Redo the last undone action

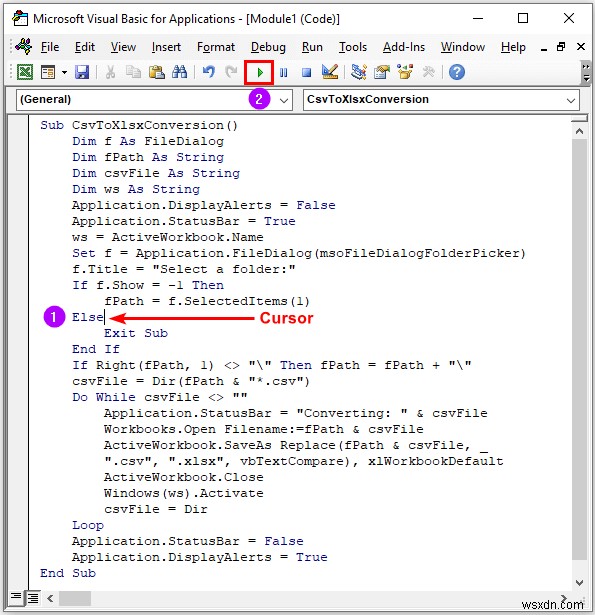point(231,73)
